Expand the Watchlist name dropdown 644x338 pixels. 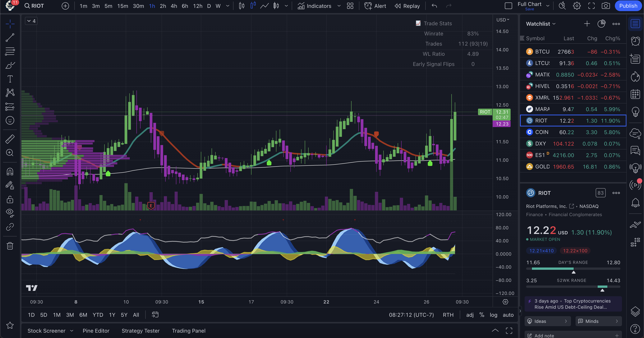pyautogui.click(x=541, y=24)
